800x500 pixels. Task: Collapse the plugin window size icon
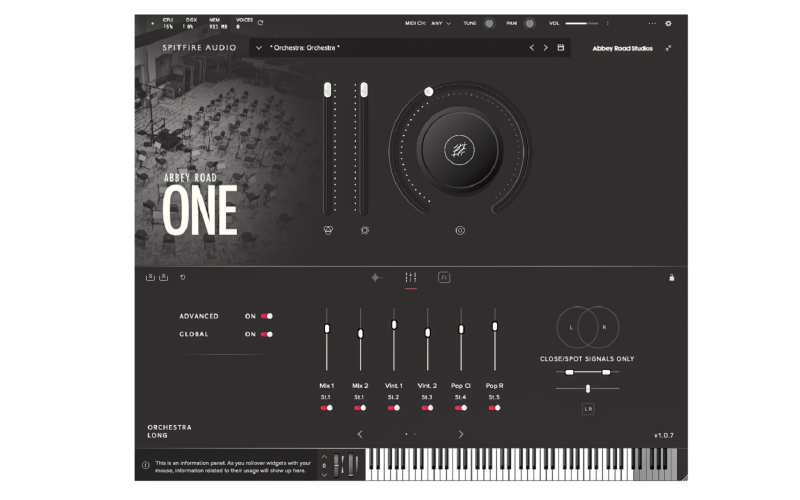(668, 48)
